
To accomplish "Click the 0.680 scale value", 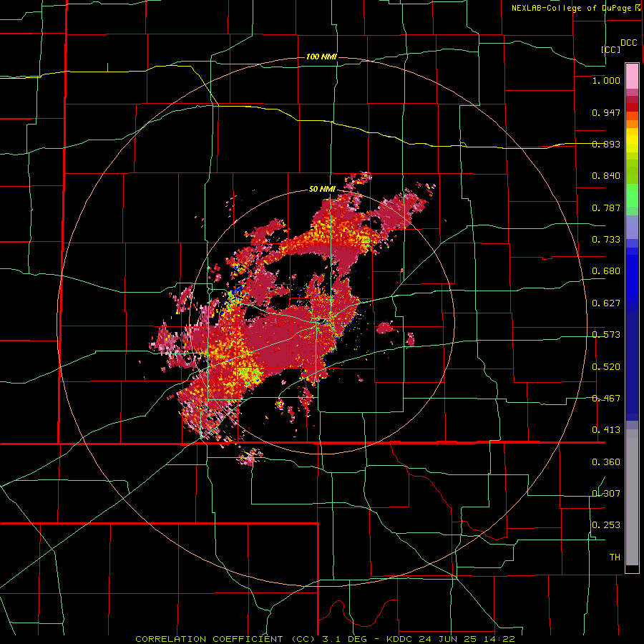I will (606, 271).
